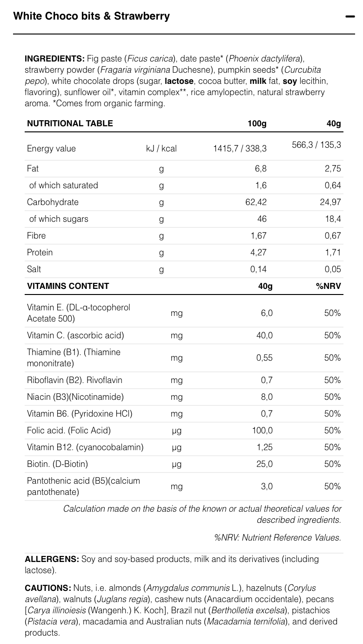Click the Biotin. (D-Biotin) row label
Viewport: 363px width, 644px height.
tap(57, 464)
